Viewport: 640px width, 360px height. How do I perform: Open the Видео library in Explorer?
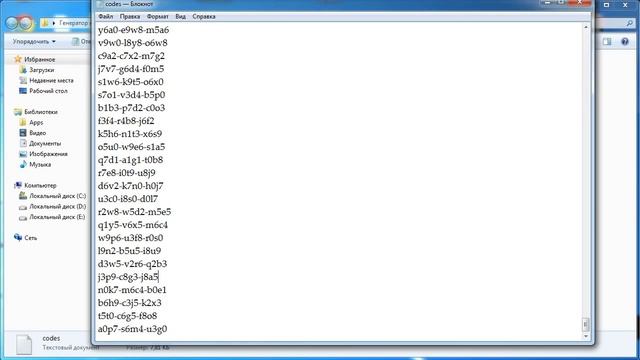coord(38,133)
